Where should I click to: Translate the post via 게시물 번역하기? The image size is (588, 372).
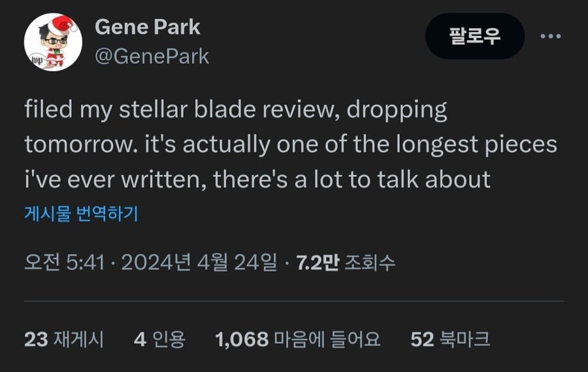pos(82,213)
